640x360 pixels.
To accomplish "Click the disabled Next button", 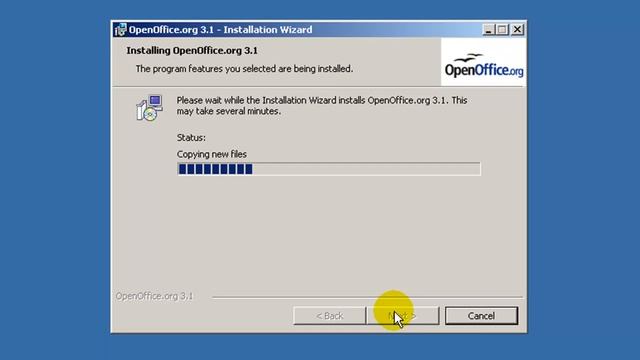I will (x=403, y=316).
